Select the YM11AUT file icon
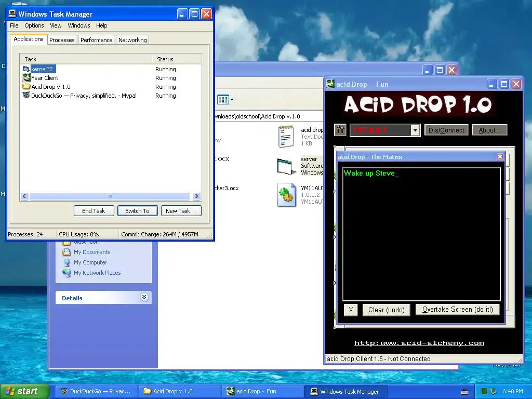The image size is (532, 399). coord(286,195)
